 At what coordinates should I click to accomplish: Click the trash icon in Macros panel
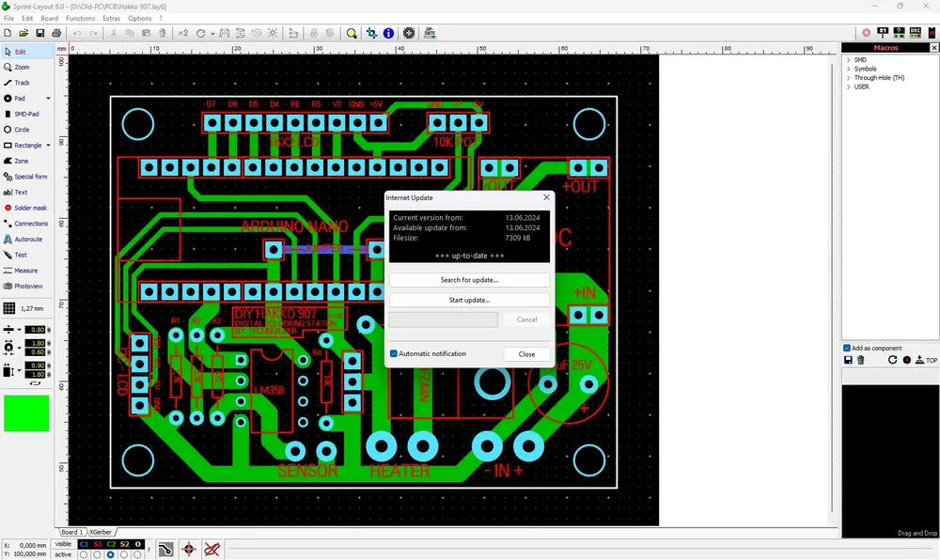(861, 360)
